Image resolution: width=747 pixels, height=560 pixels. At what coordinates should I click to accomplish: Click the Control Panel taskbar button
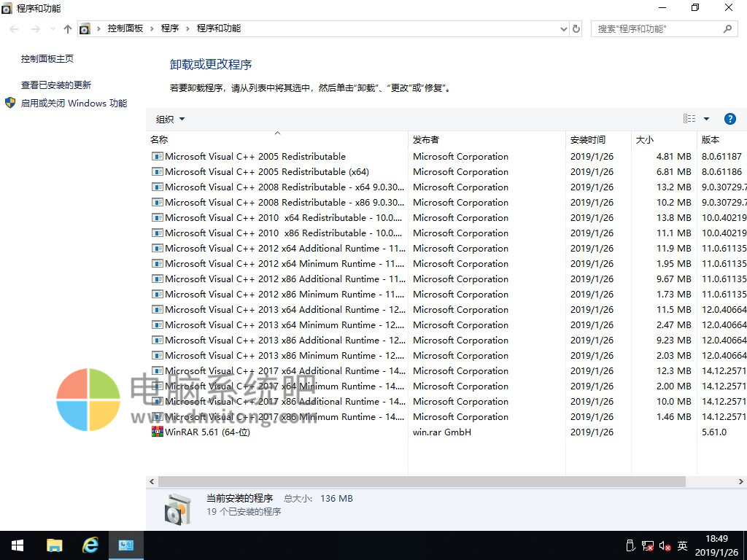click(125, 545)
